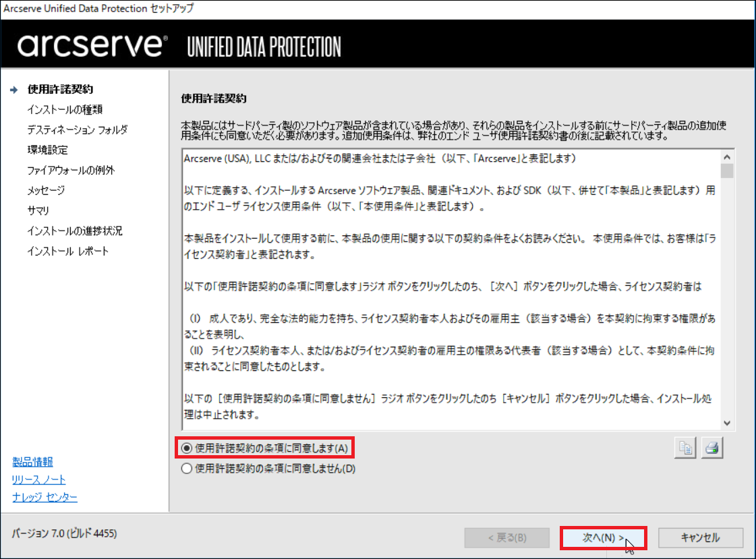This screenshot has width=756, height=559.
Task: Select the サマリ step
Action: pyautogui.click(x=38, y=210)
